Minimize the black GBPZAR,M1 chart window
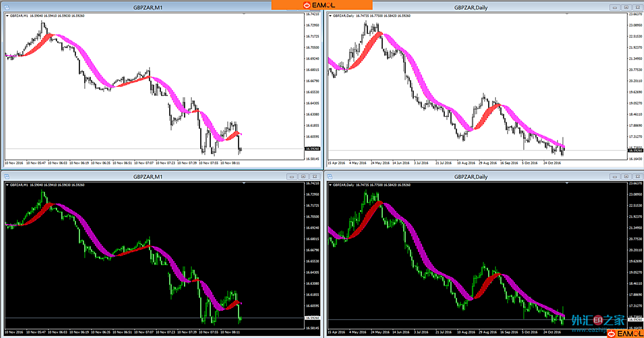 click(292, 177)
